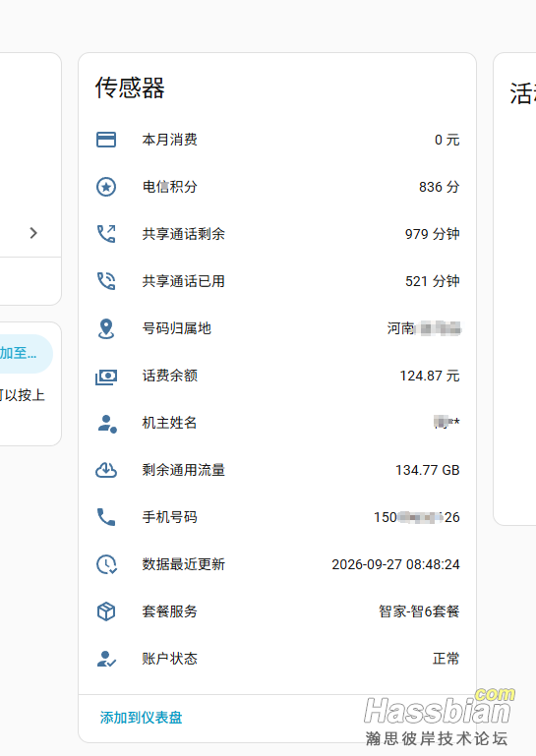Click the cloud download icon beside 剩余通用流量
Image resolution: width=536 pixels, height=756 pixels.
click(x=106, y=470)
